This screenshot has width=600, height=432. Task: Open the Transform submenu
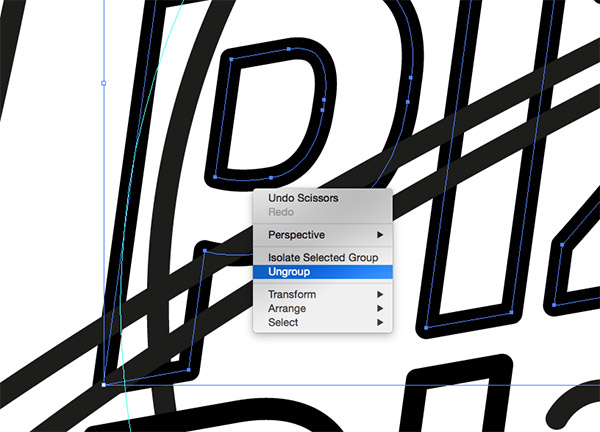point(323,294)
